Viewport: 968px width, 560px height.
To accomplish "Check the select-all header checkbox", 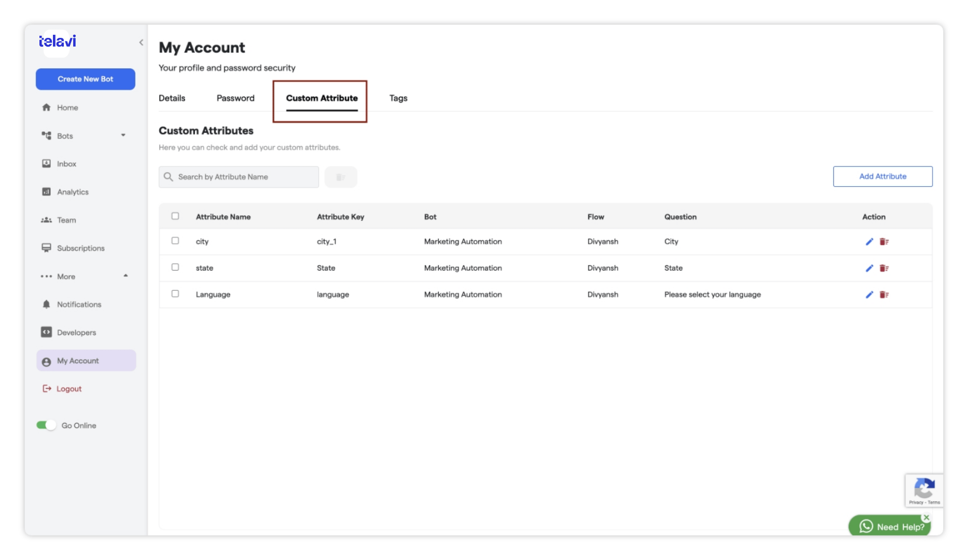I will (175, 216).
